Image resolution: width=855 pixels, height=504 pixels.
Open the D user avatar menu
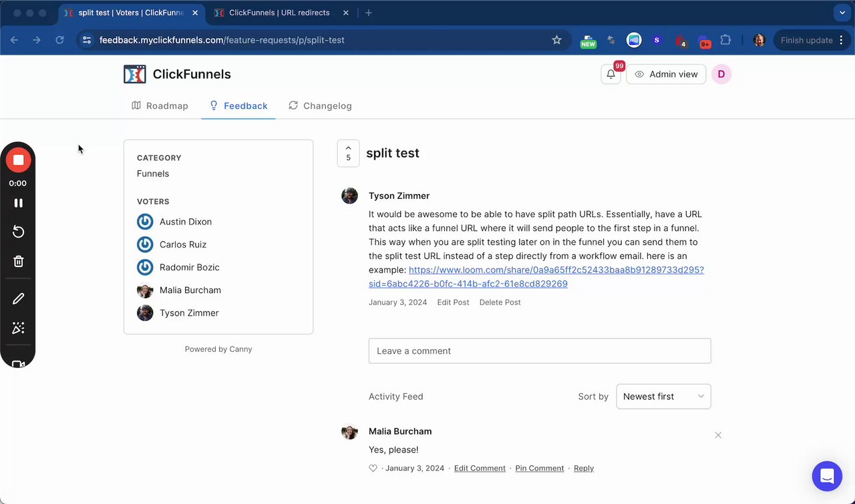point(721,74)
